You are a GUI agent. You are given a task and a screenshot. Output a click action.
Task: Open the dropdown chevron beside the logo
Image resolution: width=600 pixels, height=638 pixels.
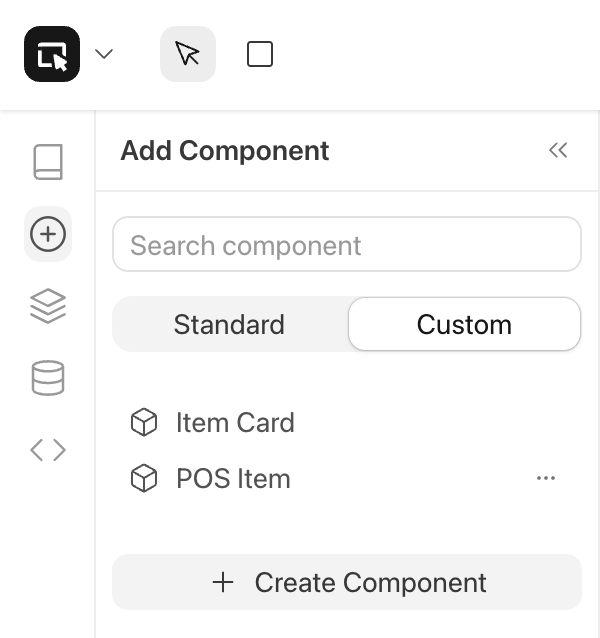point(104,54)
